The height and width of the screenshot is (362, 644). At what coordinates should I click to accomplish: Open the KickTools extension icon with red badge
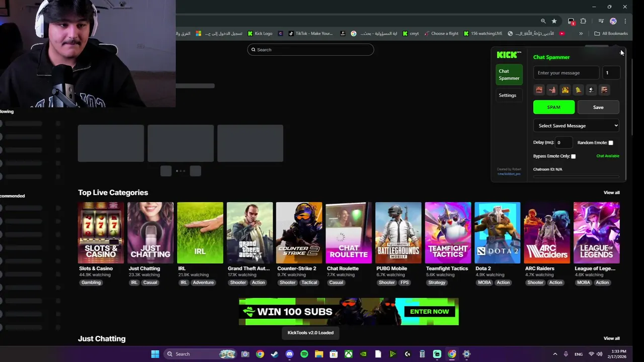tap(571, 21)
